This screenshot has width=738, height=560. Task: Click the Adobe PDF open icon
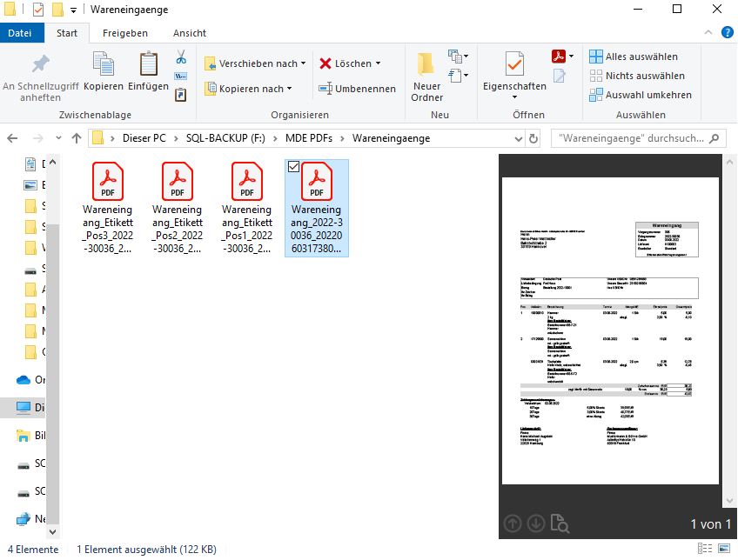pos(559,57)
